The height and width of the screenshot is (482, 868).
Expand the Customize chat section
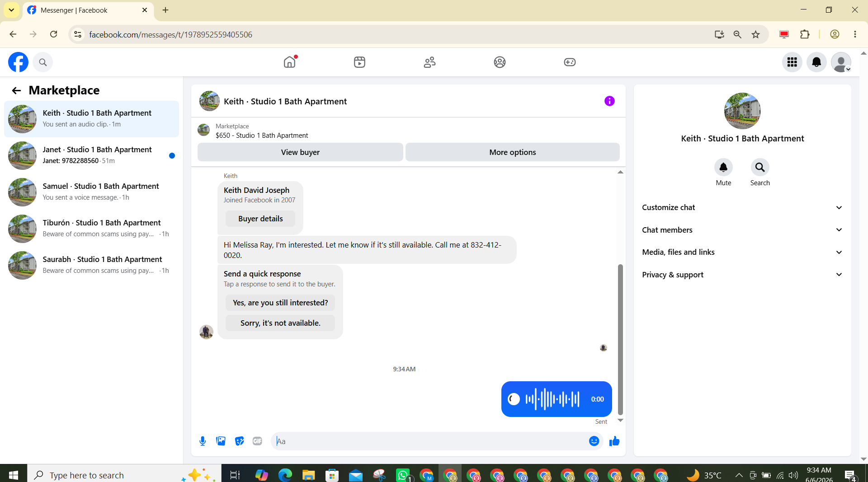(x=742, y=207)
